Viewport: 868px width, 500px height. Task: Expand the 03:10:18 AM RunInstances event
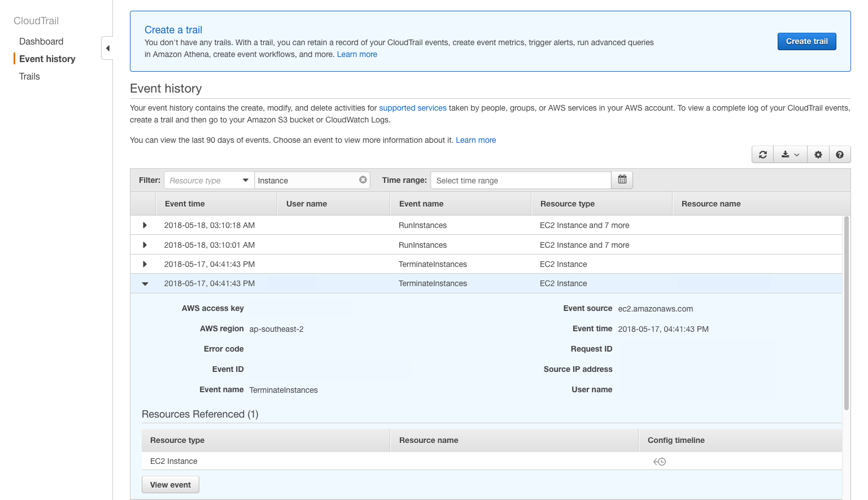click(x=145, y=225)
